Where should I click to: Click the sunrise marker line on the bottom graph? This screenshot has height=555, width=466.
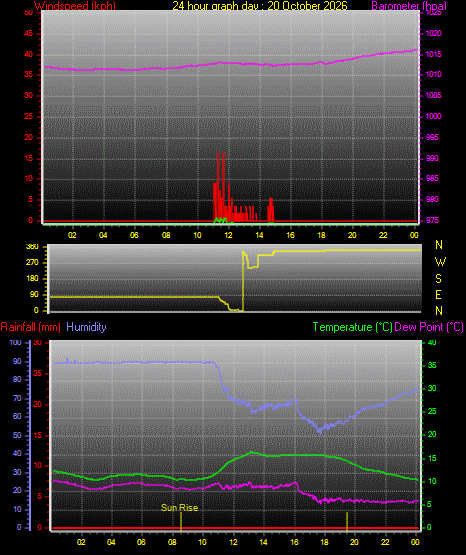181,522
